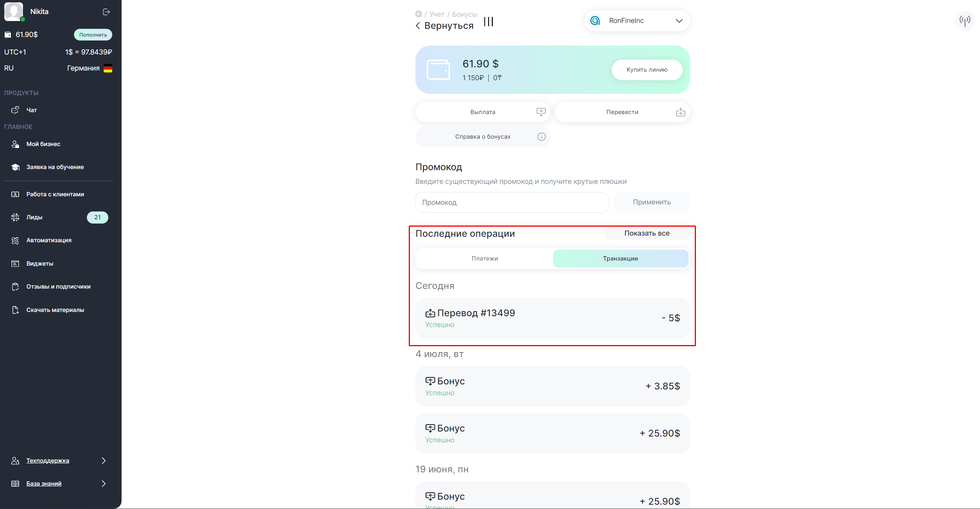Click the Скачать материалы sidebar icon
Screen dimensions: 980x509
pos(15,310)
